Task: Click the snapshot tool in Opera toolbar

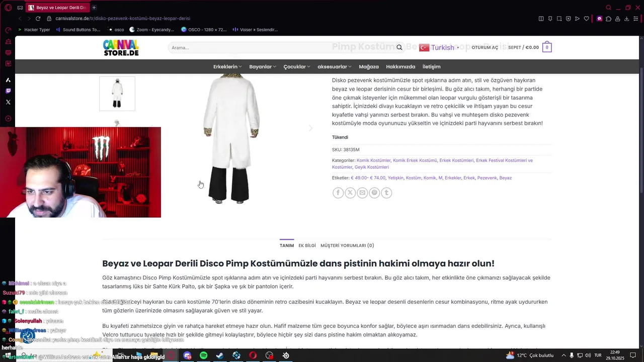Action: (x=559, y=19)
